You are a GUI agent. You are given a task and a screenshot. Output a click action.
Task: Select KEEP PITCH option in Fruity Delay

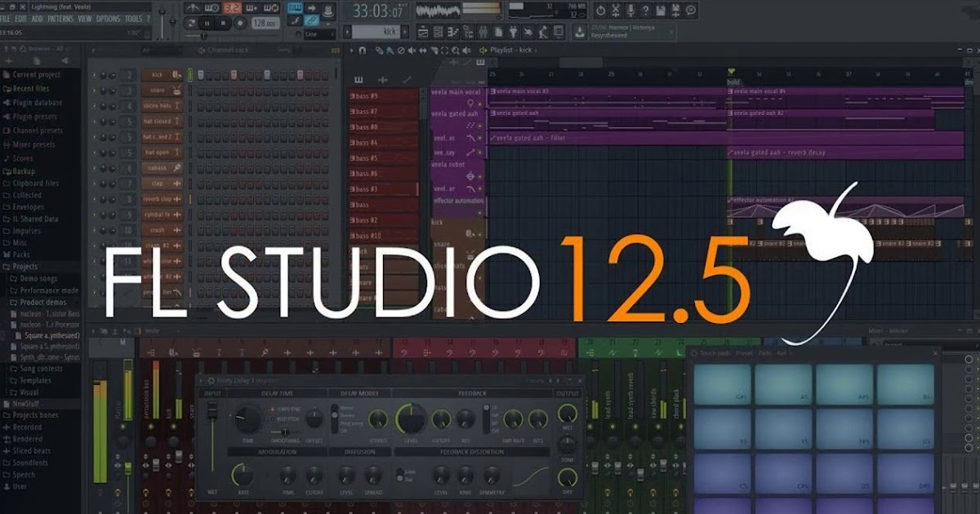click(x=272, y=419)
